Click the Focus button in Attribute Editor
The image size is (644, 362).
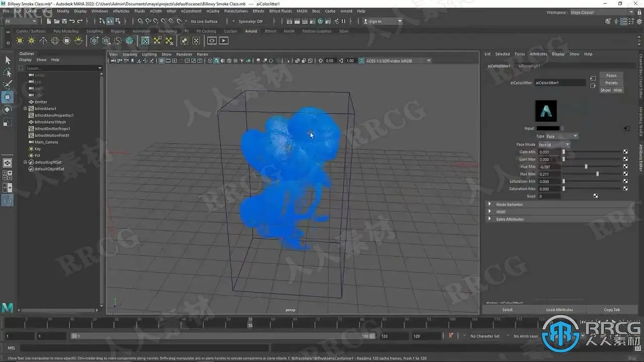click(611, 75)
